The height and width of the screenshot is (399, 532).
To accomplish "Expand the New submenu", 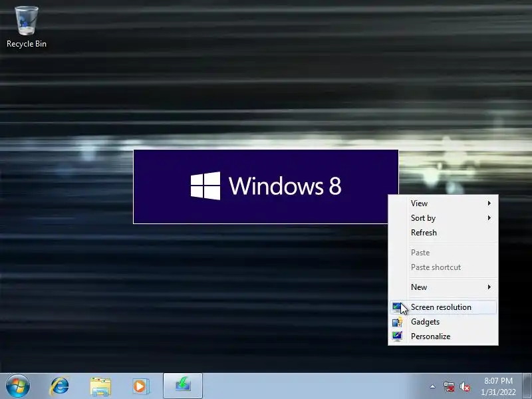I will 443,287.
